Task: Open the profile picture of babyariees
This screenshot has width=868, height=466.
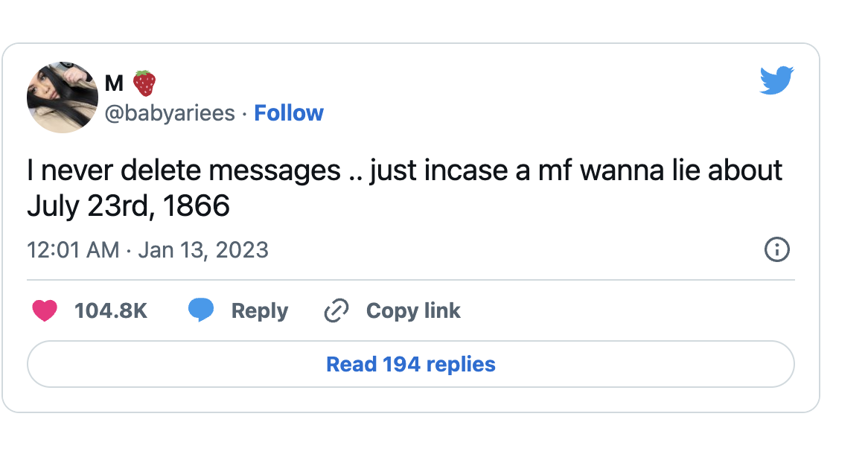Action: click(63, 98)
